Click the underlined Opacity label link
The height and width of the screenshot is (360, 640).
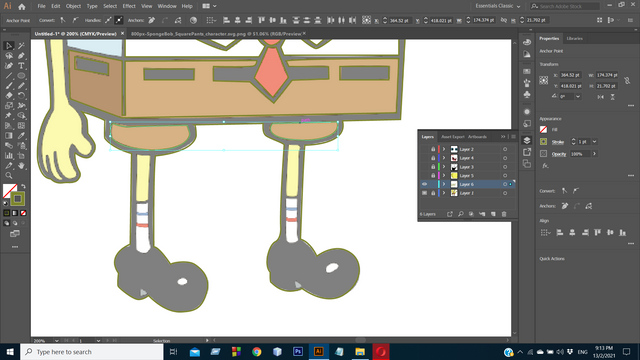click(559, 154)
